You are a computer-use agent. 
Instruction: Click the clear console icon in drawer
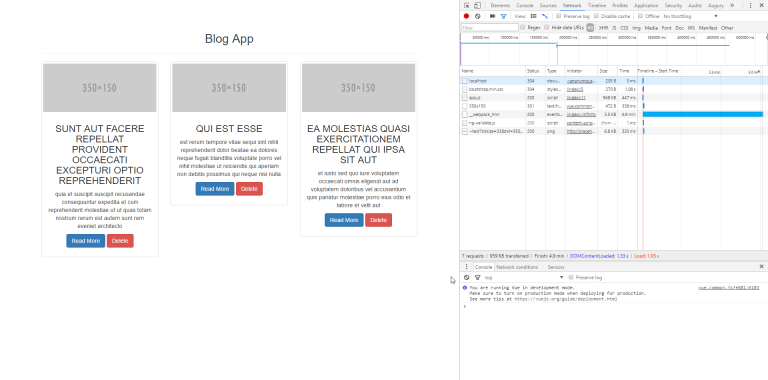point(466,277)
